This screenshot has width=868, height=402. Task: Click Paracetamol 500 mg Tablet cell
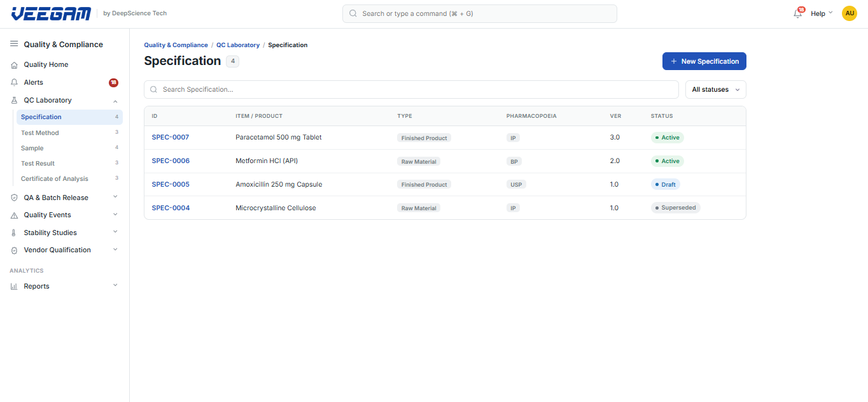(279, 138)
